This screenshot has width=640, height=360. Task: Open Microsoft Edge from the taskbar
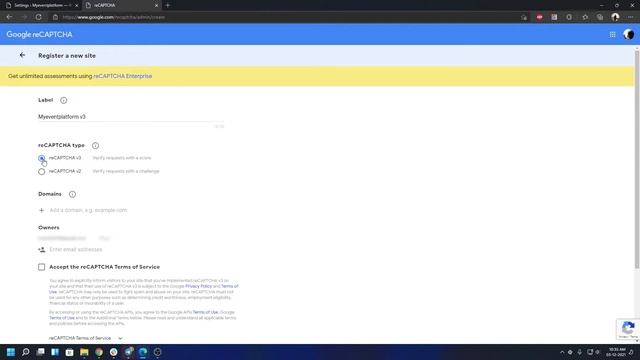click(143, 352)
